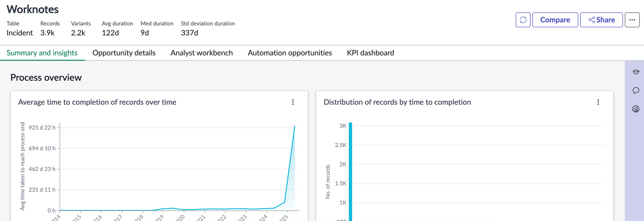Click the Process overview heading
Screen dimensions: 644x221
[x=46, y=78]
